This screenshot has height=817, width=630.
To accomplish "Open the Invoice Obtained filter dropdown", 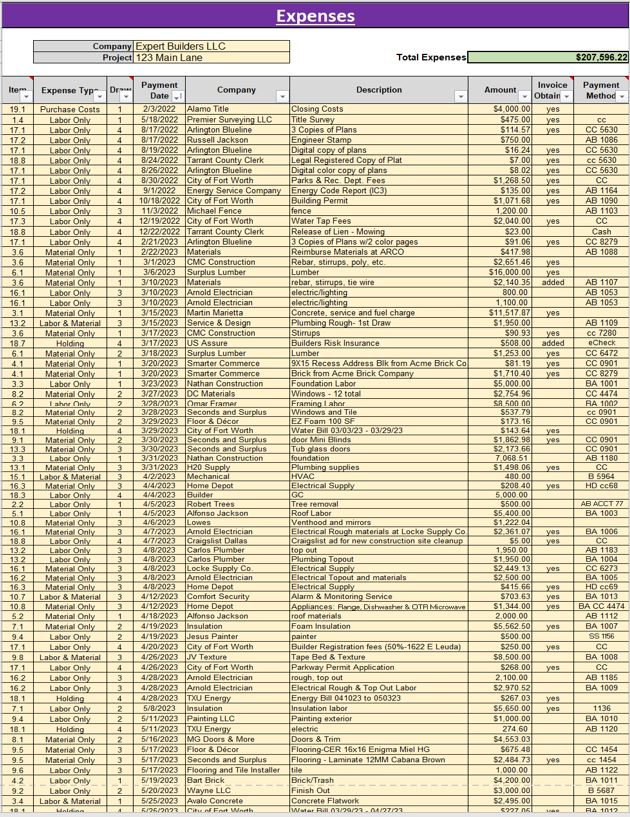I will point(566,97).
